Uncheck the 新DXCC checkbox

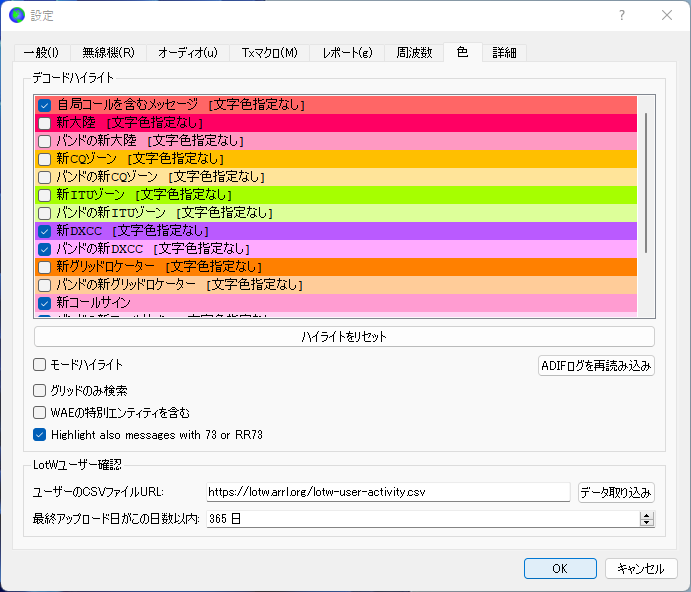click(x=45, y=231)
